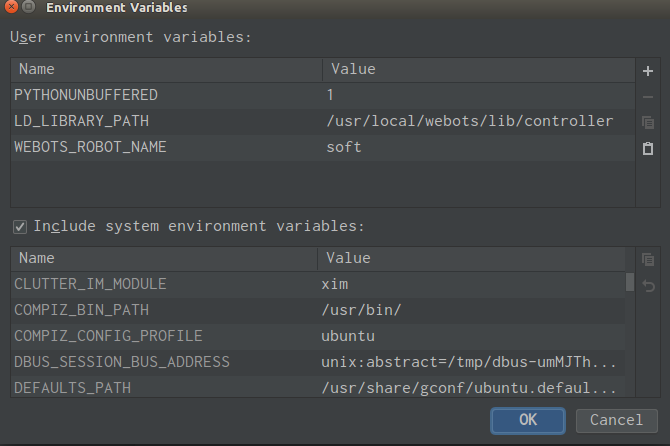The height and width of the screenshot is (446, 670).
Task: Select the CLUTTER_IM_MODULE system variable
Action: pyautogui.click(x=90, y=284)
